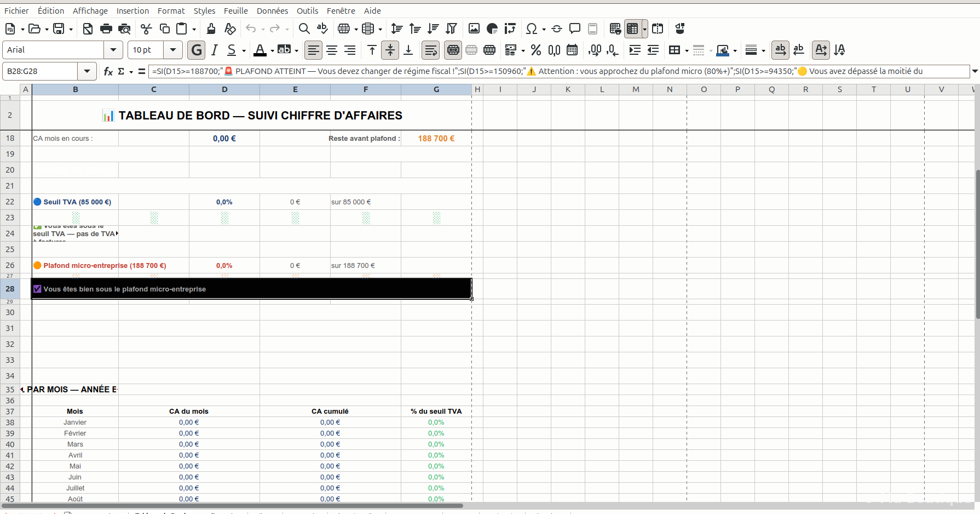The height and width of the screenshot is (514, 980).
Task: Toggle Align Left button
Action: (x=313, y=50)
